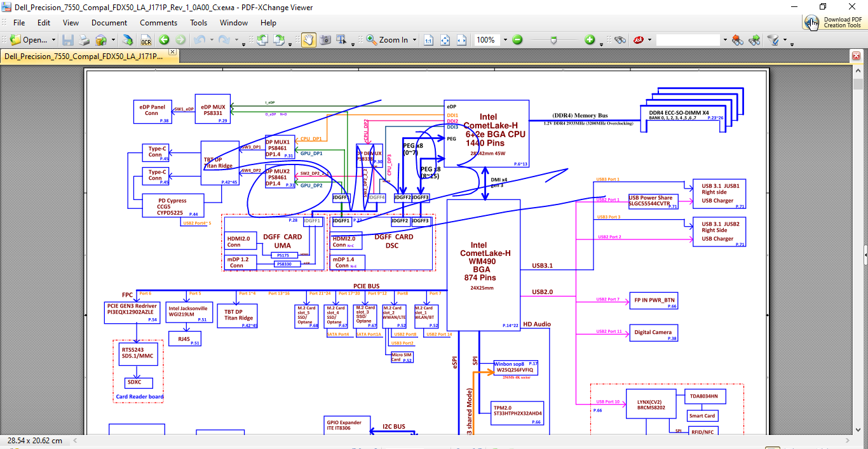The height and width of the screenshot is (449, 868).
Task: Go to previous view with green back arrow
Action: click(x=164, y=39)
